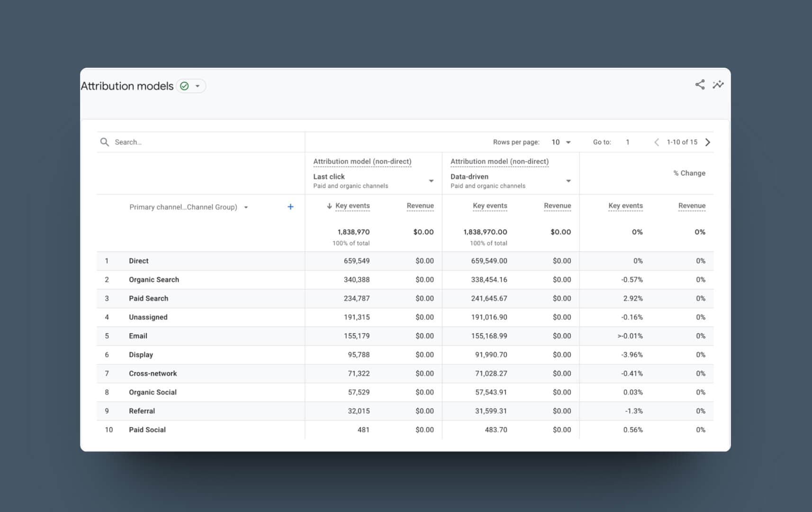Viewport: 812px width, 512px height.
Task: Advance to next page with right chevron
Action: click(708, 142)
